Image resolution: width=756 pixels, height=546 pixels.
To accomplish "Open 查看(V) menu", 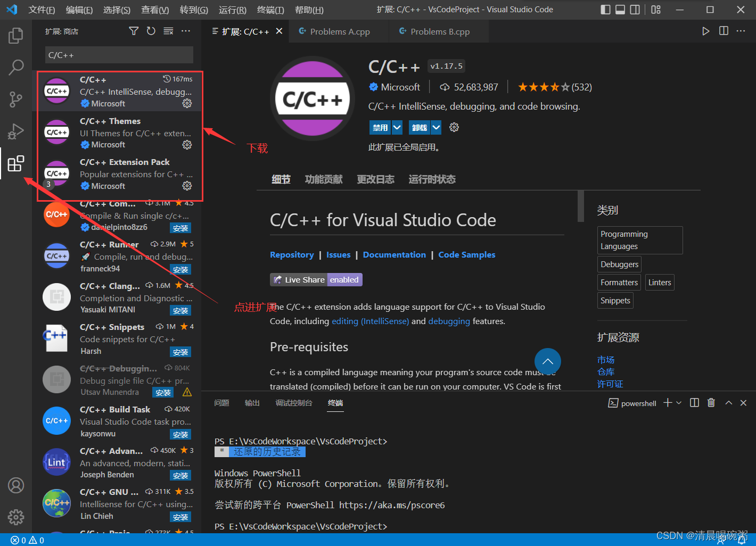I will point(155,10).
